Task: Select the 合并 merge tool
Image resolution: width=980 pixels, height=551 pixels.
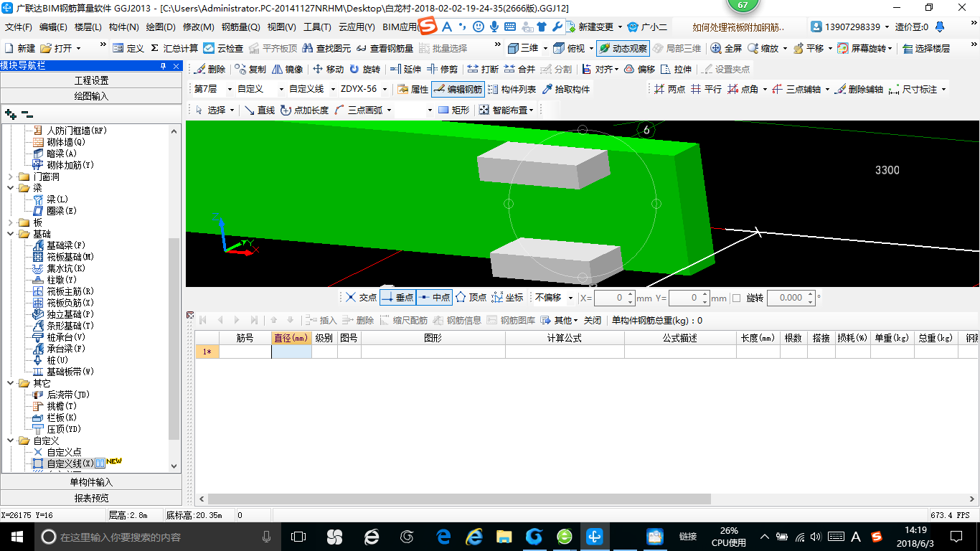Action: 519,69
